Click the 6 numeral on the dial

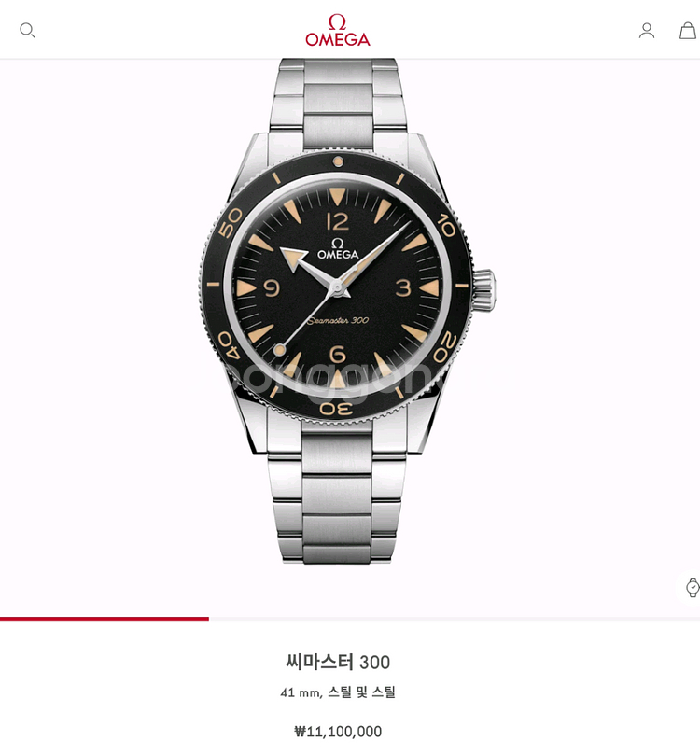[338, 354]
